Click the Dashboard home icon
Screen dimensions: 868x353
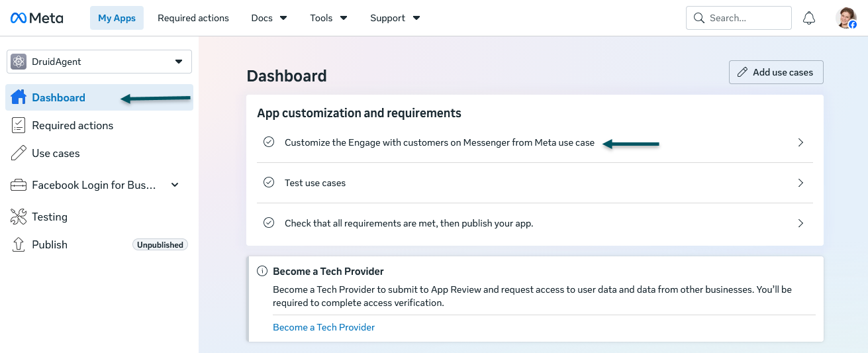(19, 97)
